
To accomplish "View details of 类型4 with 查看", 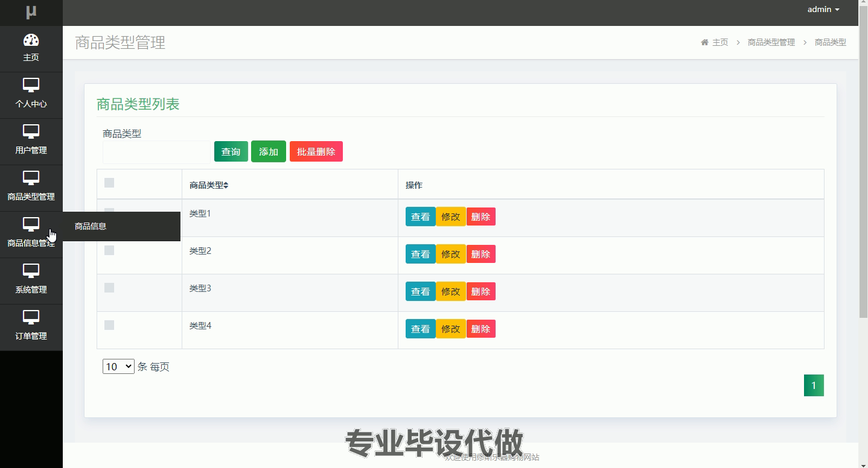I will pyautogui.click(x=421, y=329).
